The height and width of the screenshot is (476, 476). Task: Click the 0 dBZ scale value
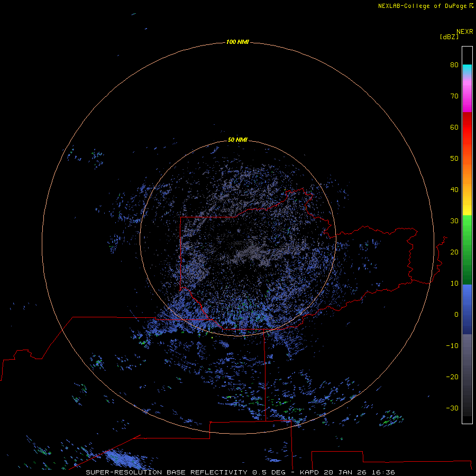(456, 315)
